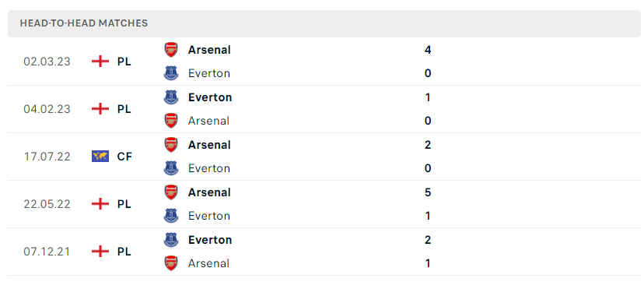Click Arsenal crest in 17.07.22 match
Screen dimensions: 644x289
(171, 145)
